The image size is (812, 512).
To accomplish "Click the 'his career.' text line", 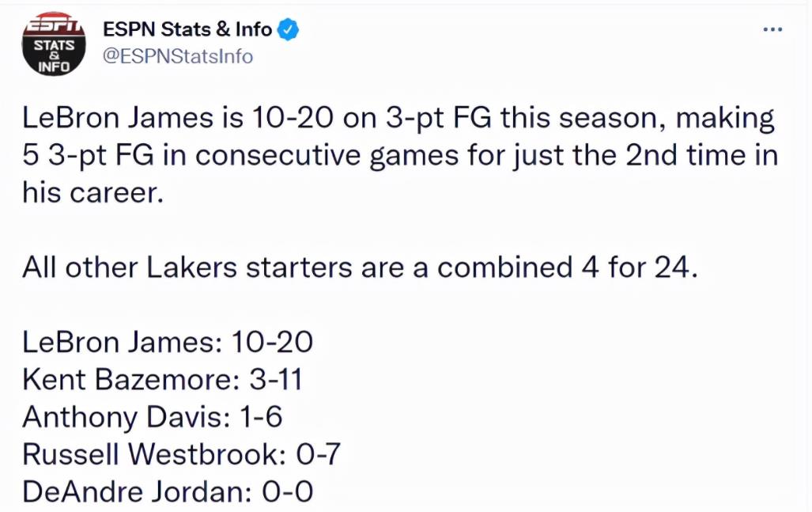I will tap(93, 193).
